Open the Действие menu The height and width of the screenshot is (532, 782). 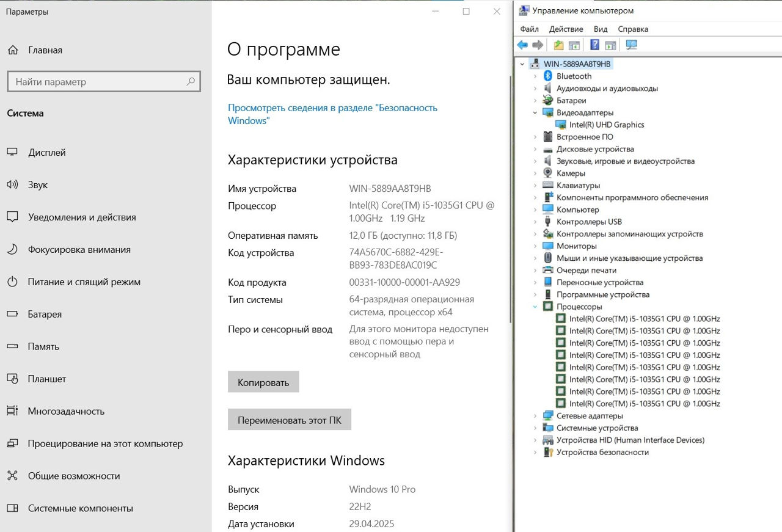click(x=566, y=29)
